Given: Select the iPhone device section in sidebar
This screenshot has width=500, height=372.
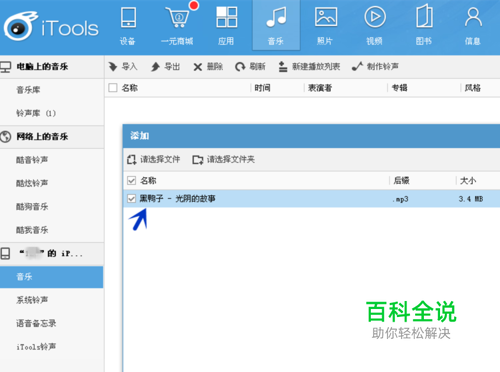Looking at the screenshot, I should click(52, 254).
